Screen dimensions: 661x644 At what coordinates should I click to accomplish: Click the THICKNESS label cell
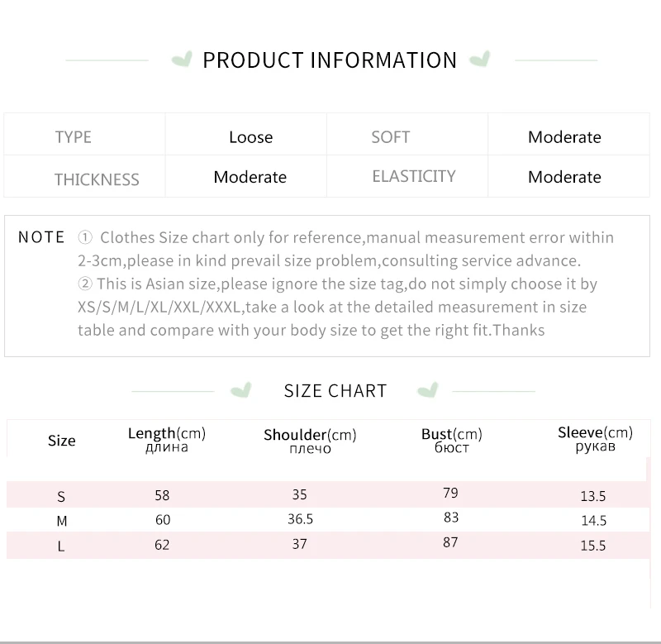click(x=84, y=176)
